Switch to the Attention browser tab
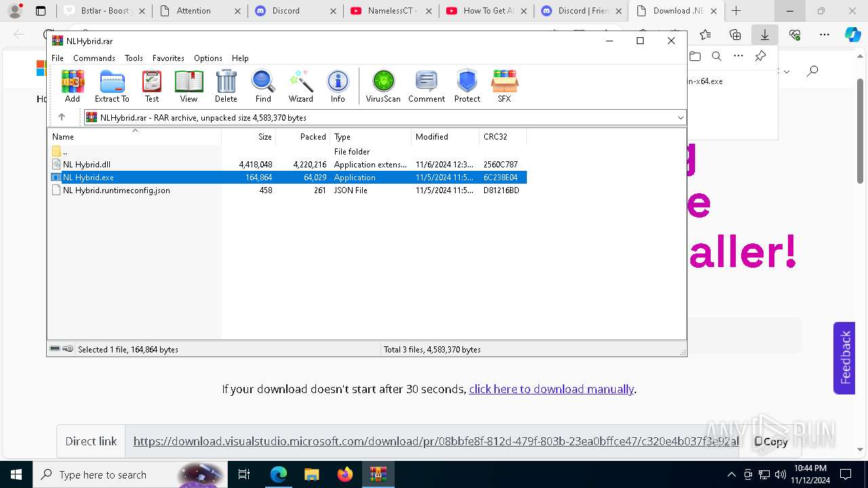Viewport: 868px width, 488px height. 199,11
